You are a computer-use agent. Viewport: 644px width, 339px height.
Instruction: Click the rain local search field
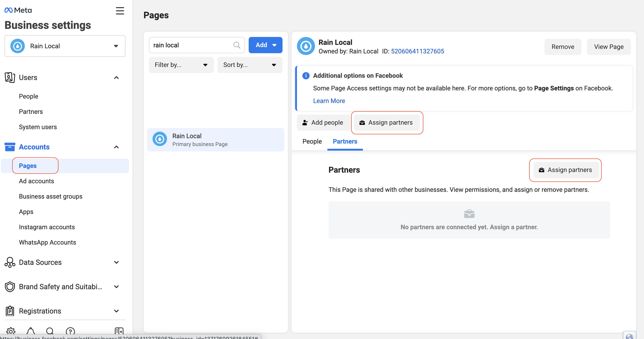[x=191, y=45]
